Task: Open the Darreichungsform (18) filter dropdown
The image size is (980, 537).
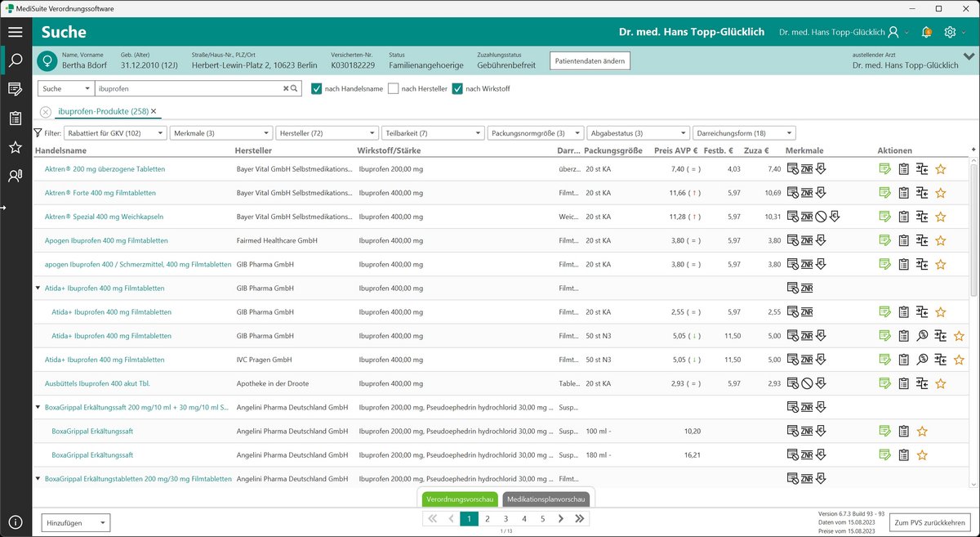Action: pos(743,133)
